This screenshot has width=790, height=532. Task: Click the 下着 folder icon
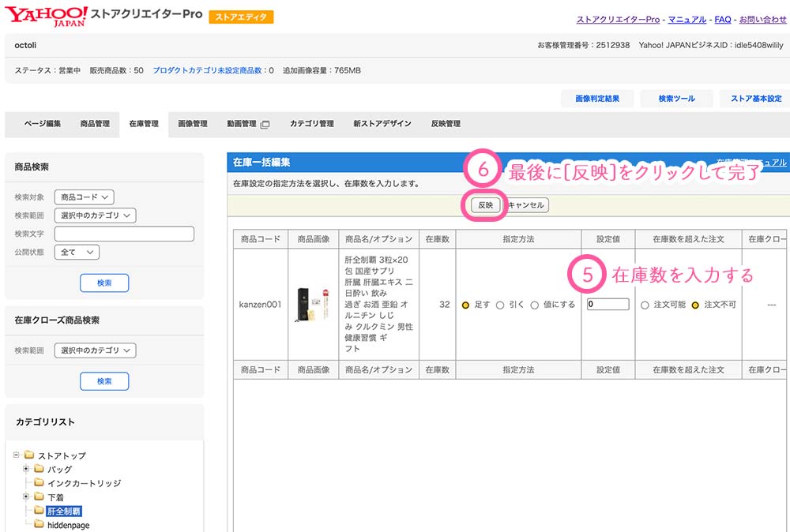39,497
